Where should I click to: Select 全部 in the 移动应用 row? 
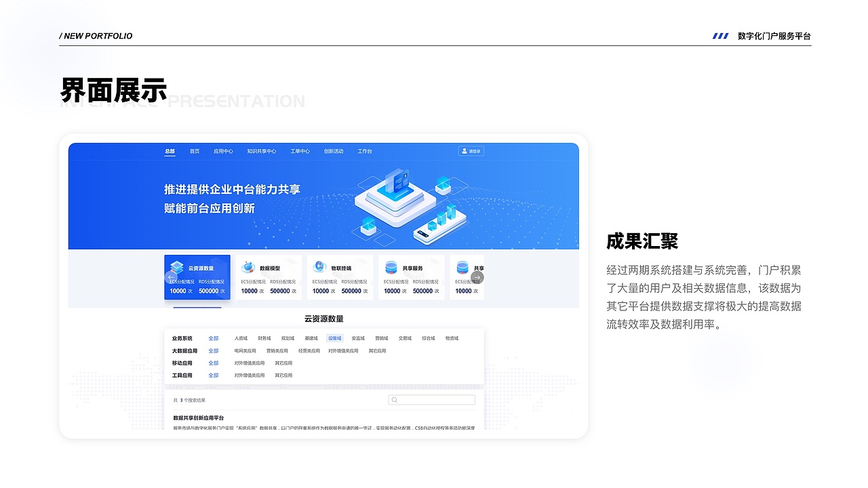[214, 363]
